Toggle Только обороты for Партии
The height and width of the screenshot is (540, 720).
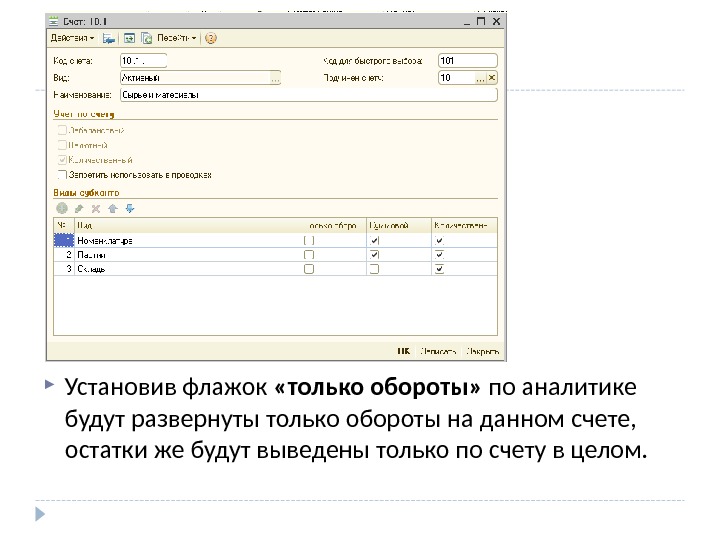tap(309, 254)
